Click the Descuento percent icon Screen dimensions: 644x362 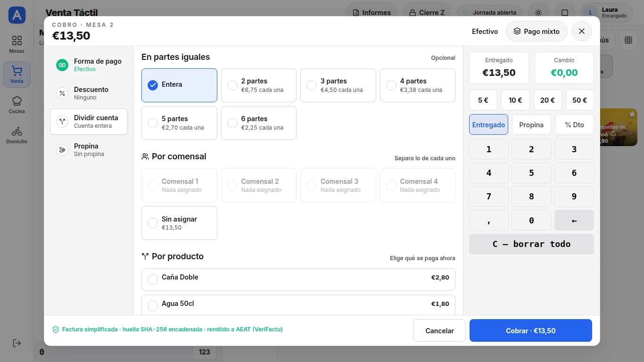coord(62,93)
